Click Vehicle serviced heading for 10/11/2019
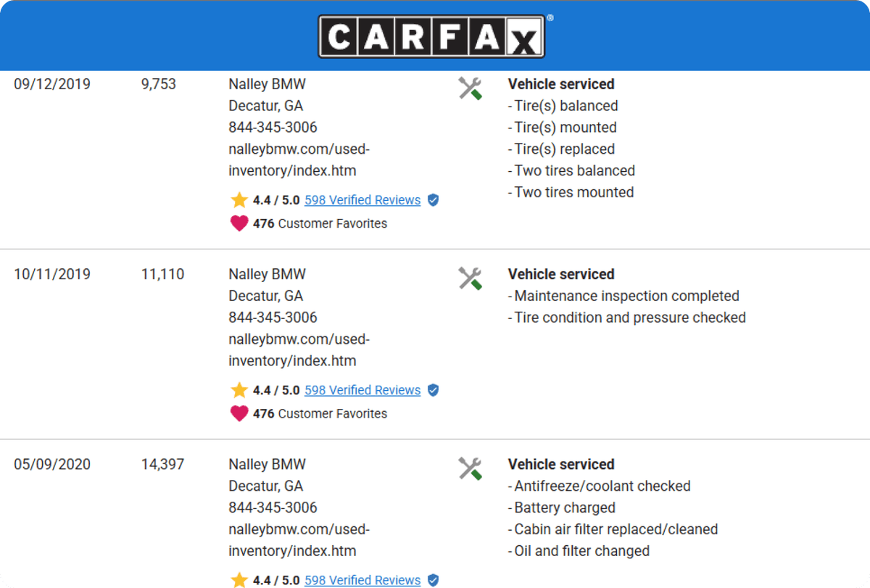The width and height of the screenshot is (870, 588). (561, 274)
